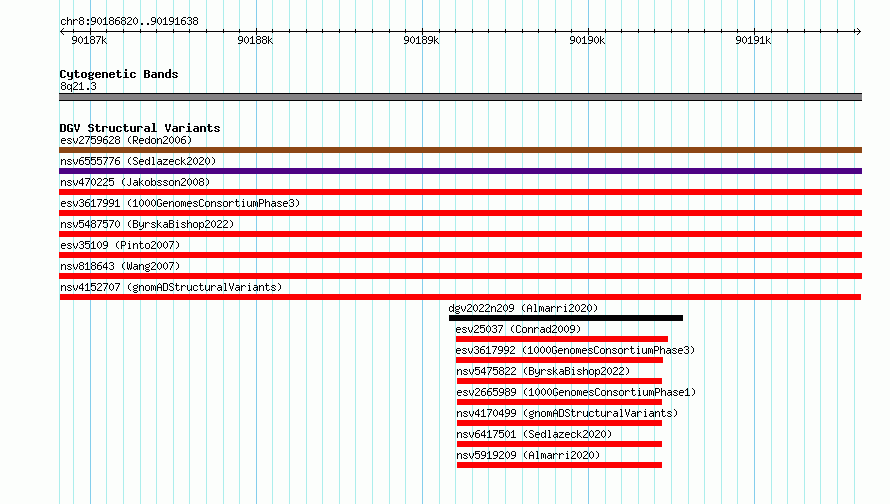This screenshot has height=504, width=890.
Task: Click the red nsv470225 variant bar
Action: click(x=460, y=192)
